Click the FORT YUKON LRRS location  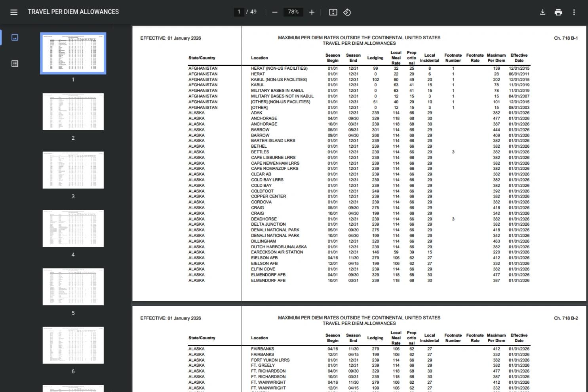click(x=270, y=360)
